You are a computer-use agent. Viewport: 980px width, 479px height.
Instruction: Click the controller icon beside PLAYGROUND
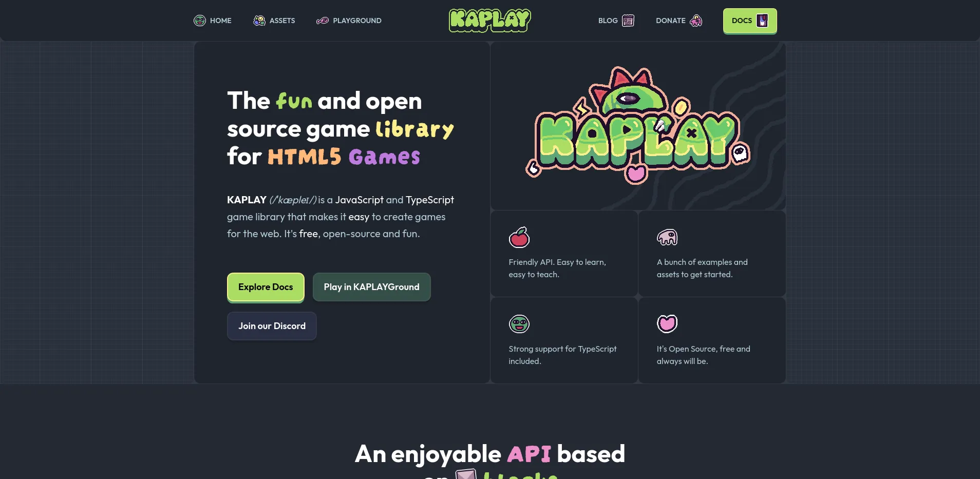point(323,21)
